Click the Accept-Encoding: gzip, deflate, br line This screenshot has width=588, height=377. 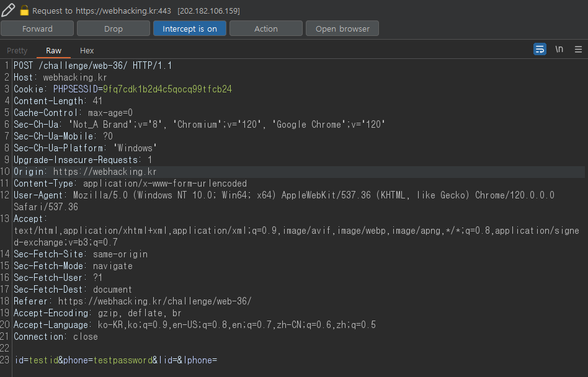97,313
